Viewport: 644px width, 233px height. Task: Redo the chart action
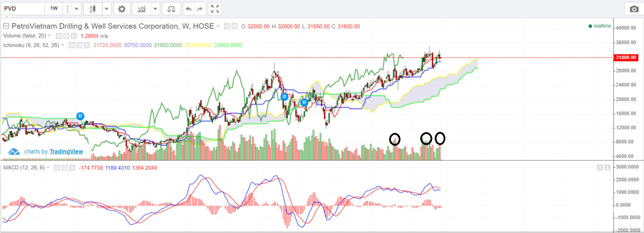pos(200,9)
